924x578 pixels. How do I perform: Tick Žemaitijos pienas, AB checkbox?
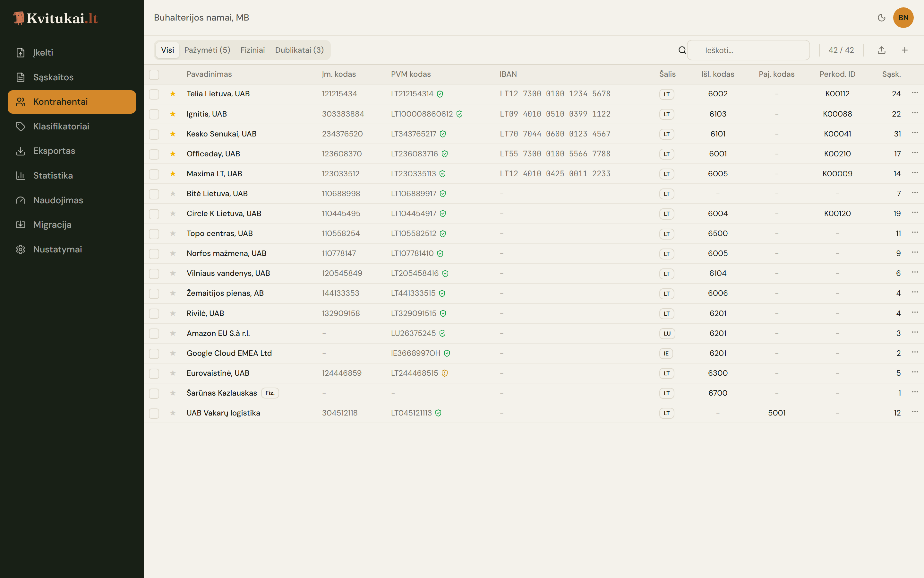154,293
